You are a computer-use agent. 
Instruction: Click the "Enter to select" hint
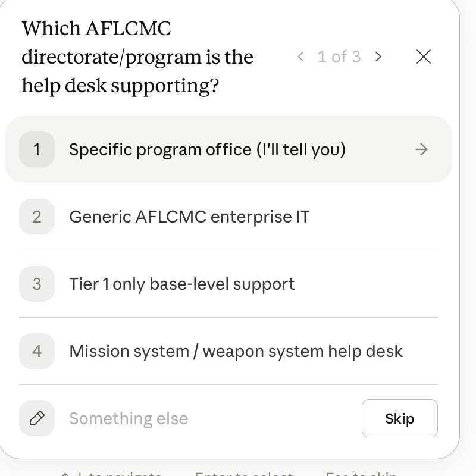click(244, 473)
